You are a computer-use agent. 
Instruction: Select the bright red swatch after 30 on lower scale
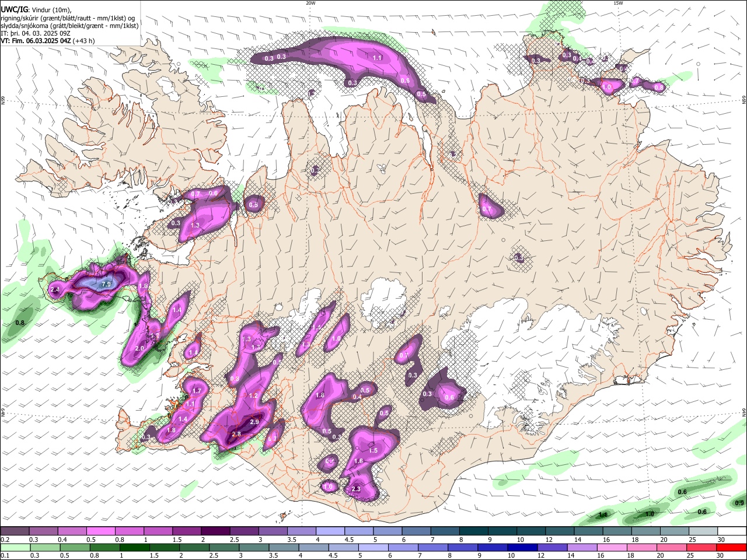(731, 547)
